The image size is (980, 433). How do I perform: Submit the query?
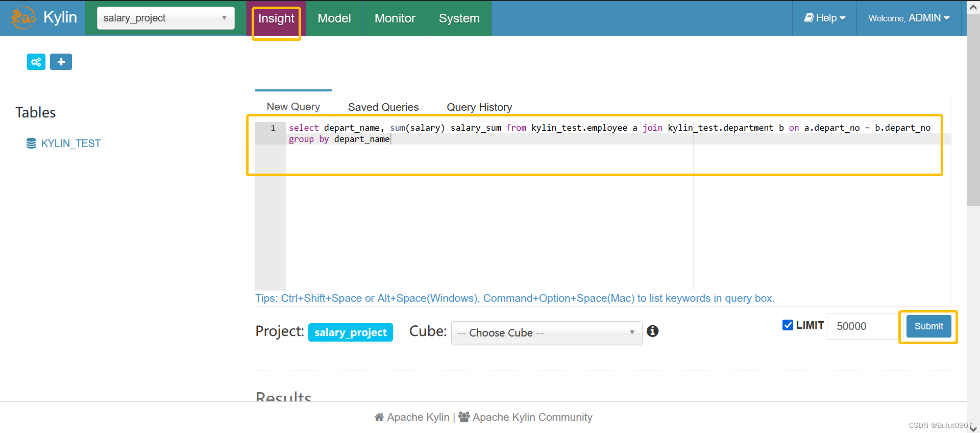coord(928,326)
